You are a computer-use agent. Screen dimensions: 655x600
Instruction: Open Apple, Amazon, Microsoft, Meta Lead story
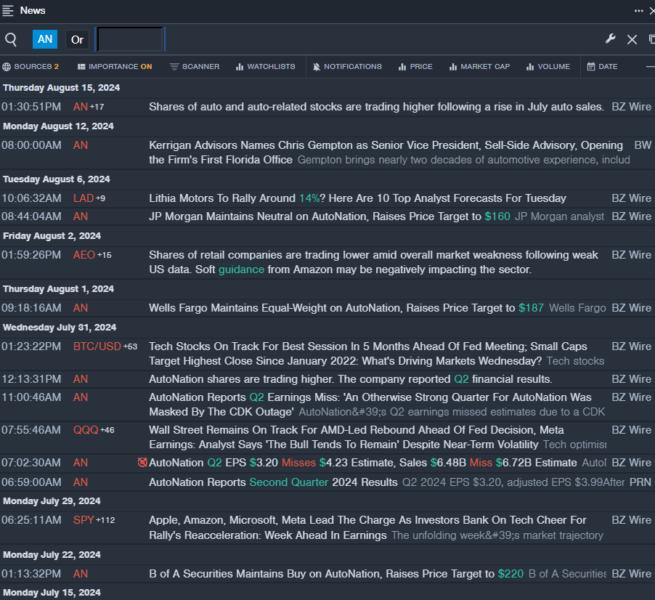pos(368,528)
